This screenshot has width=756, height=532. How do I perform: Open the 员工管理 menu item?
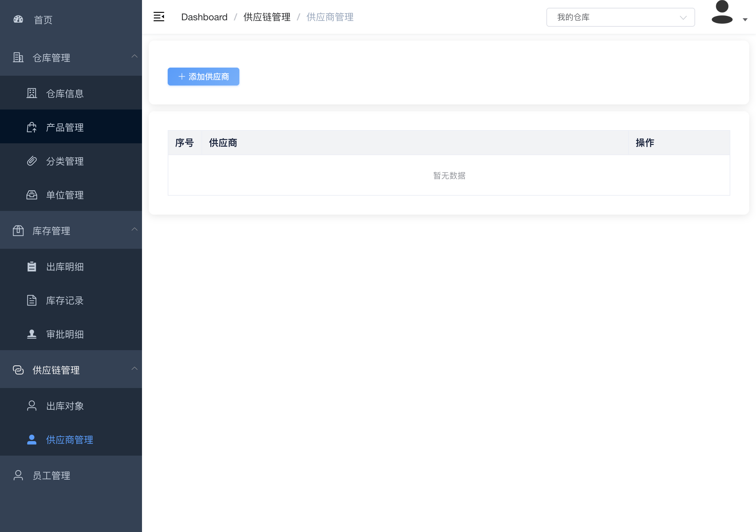pyautogui.click(x=51, y=476)
